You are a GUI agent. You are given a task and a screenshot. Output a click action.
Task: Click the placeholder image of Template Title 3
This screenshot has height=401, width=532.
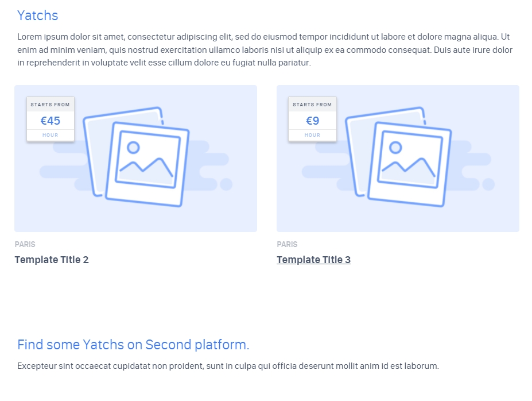(398, 159)
